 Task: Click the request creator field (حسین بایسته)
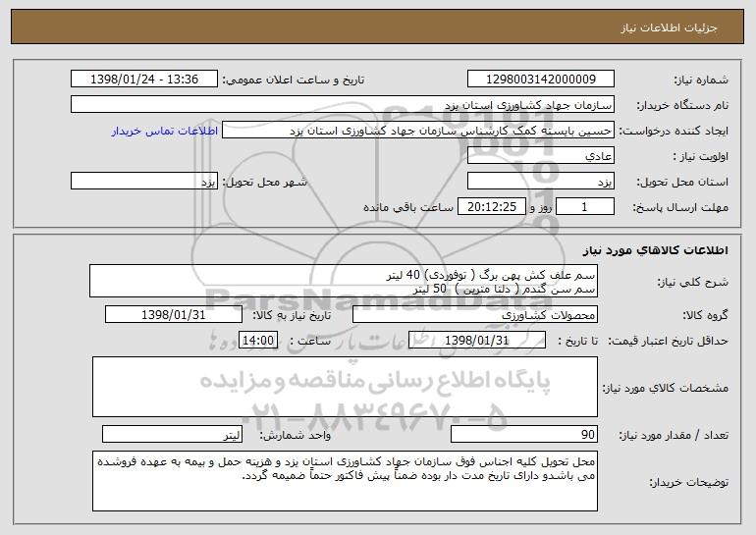[418, 131]
